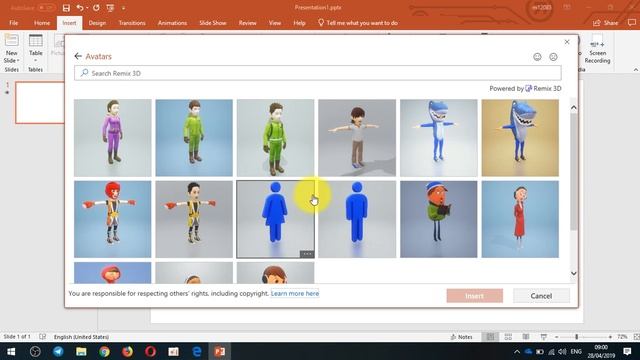Toggle the AutoSave switch

click(x=46, y=8)
